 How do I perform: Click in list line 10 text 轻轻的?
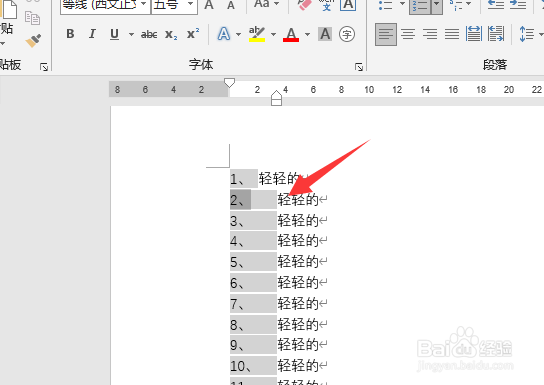click(298, 366)
